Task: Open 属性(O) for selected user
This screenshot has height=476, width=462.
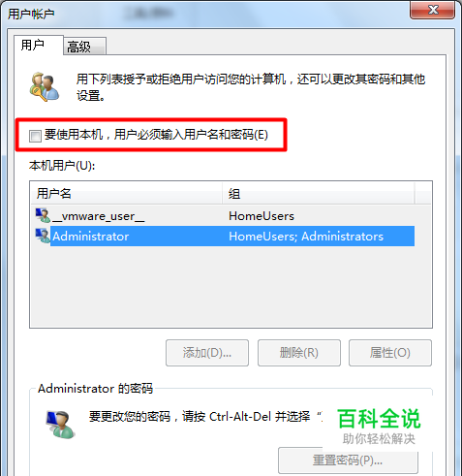Action: click(390, 353)
